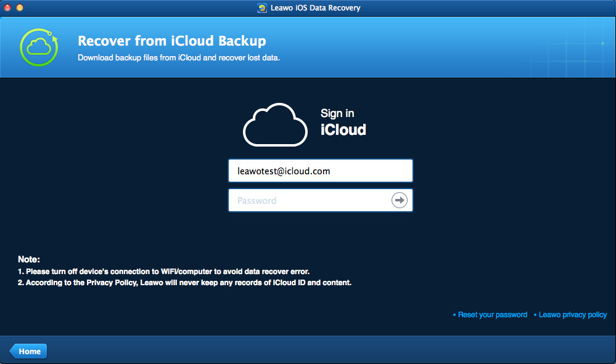This screenshot has width=616, height=364.
Task: Click the Note: heading
Action: click(28, 259)
